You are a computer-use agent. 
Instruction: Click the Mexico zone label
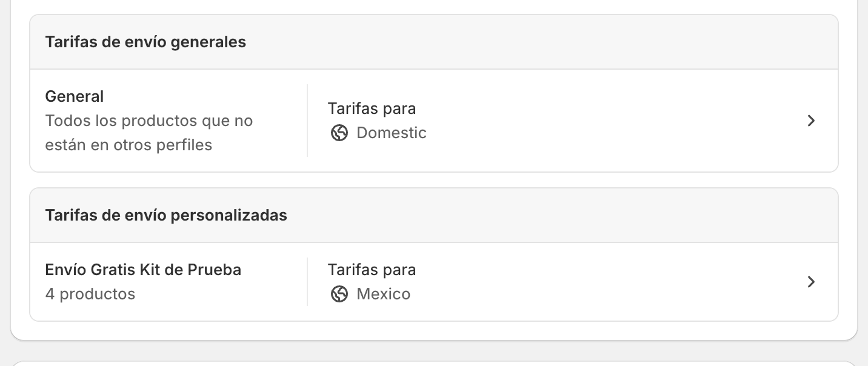(x=383, y=294)
